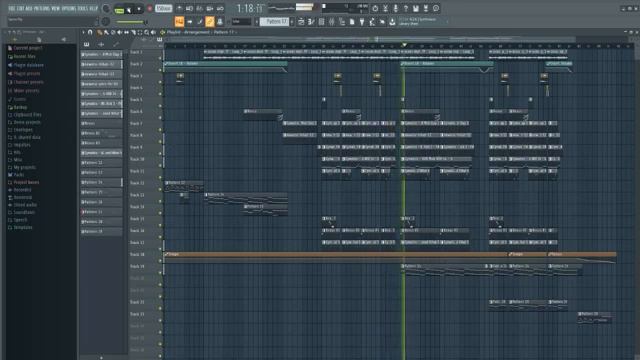
Task: Select the playlist slip tool
Action: pos(127,32)
